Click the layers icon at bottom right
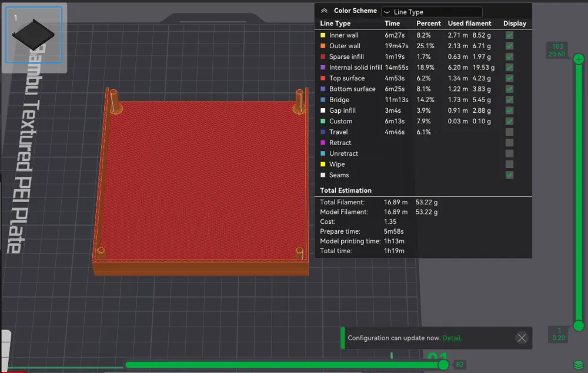 579,365
